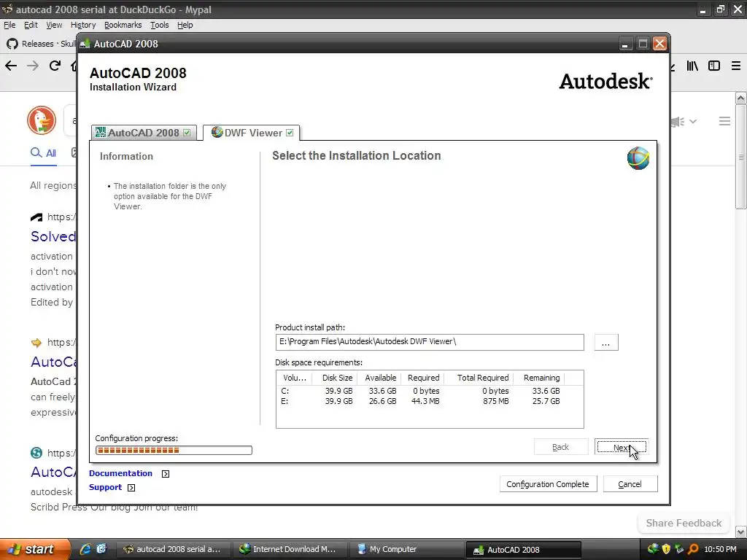Open the Mypal hamburger menu
Image resolution: width=747 pixels, height=560 pixels.
(735, 66)
